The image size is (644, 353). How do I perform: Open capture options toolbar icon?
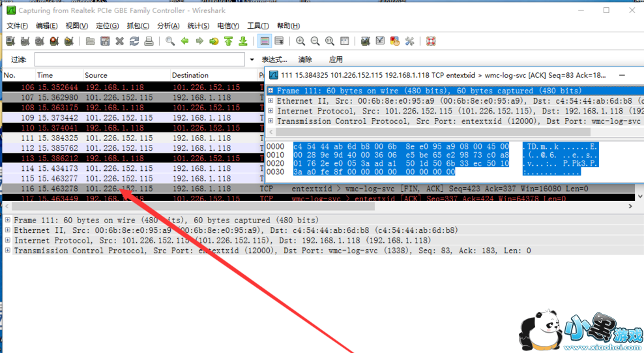[25, 41]
